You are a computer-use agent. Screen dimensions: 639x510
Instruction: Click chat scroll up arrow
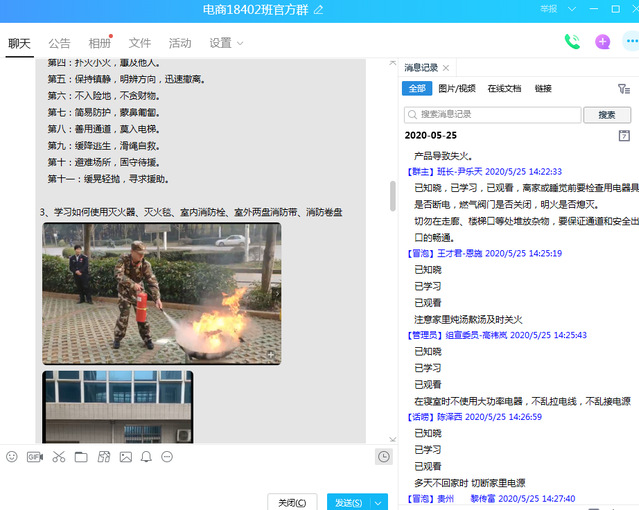(x=392, y=62)
